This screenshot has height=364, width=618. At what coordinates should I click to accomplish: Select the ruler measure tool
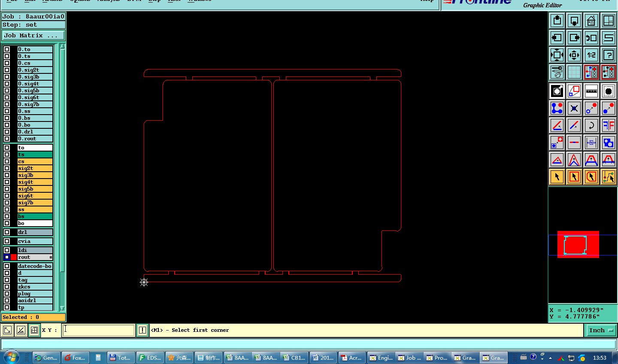coord(591,91)
